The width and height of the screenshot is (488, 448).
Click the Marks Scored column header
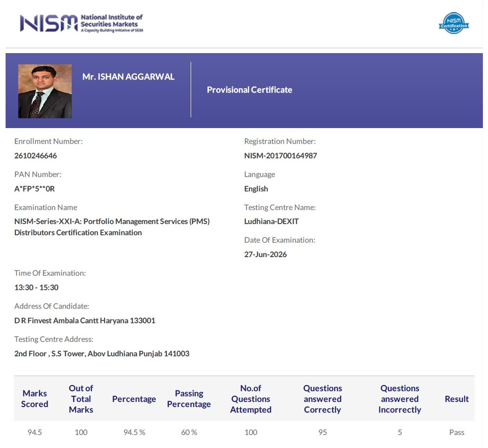[x=34, y=399]
